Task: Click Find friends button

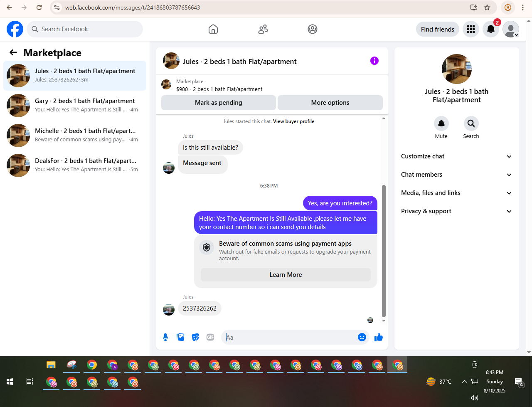Action: coord(438,29)
